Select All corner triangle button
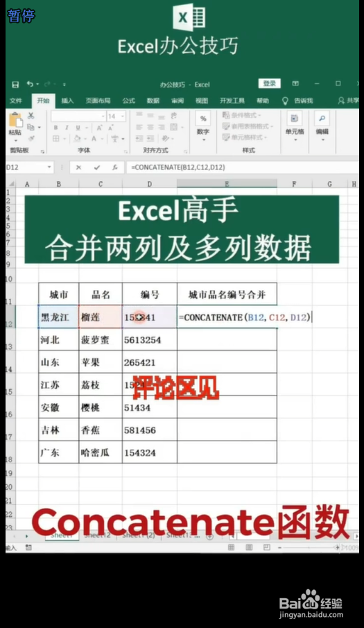364x628 pixels. [x=12, y=184]
